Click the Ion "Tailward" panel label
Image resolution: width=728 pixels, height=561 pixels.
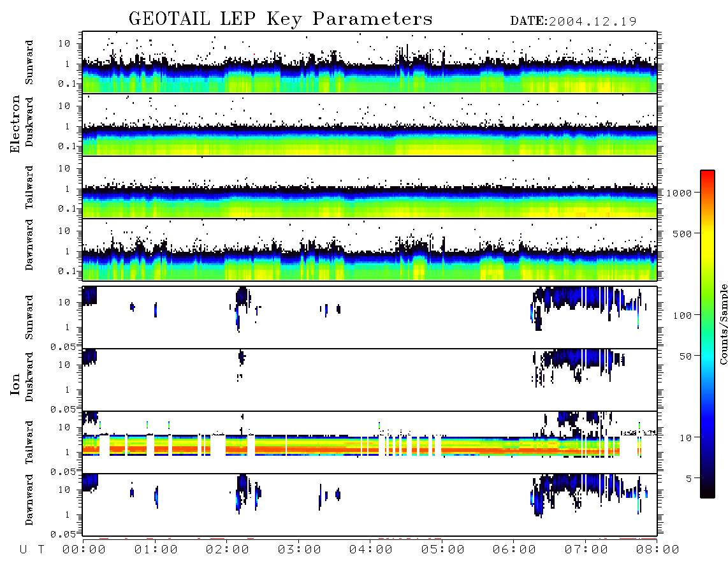click(29, 442)
